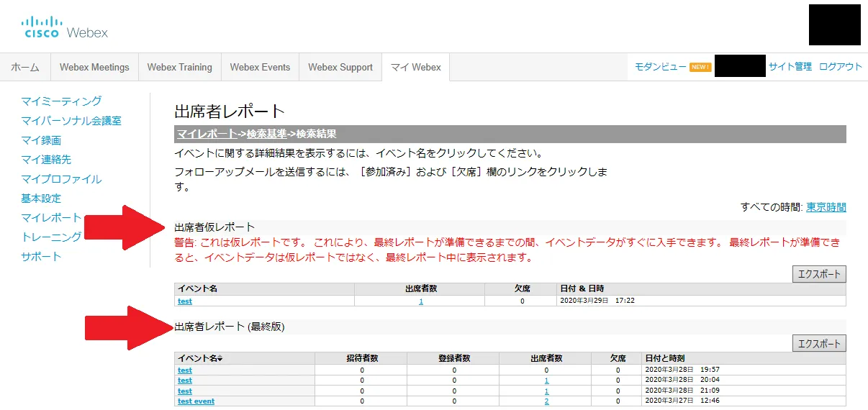
Task: Click エクスポート button for final report
Action: pos(818,343)
